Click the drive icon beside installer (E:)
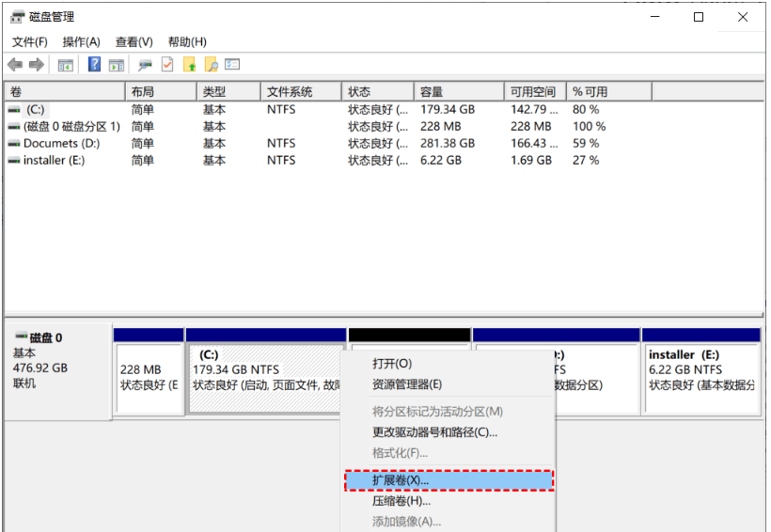Screen dimensions: 771x532 tap(14, 161)
